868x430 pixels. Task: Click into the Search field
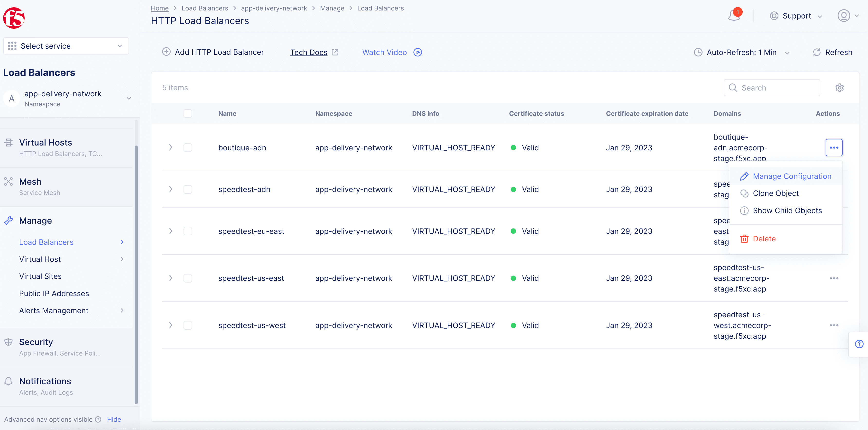click(772, 88)
